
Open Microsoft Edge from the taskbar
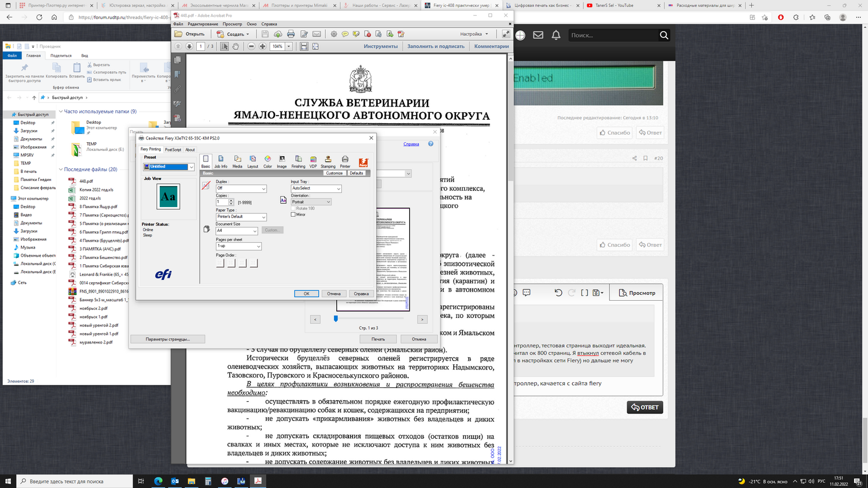158,480
